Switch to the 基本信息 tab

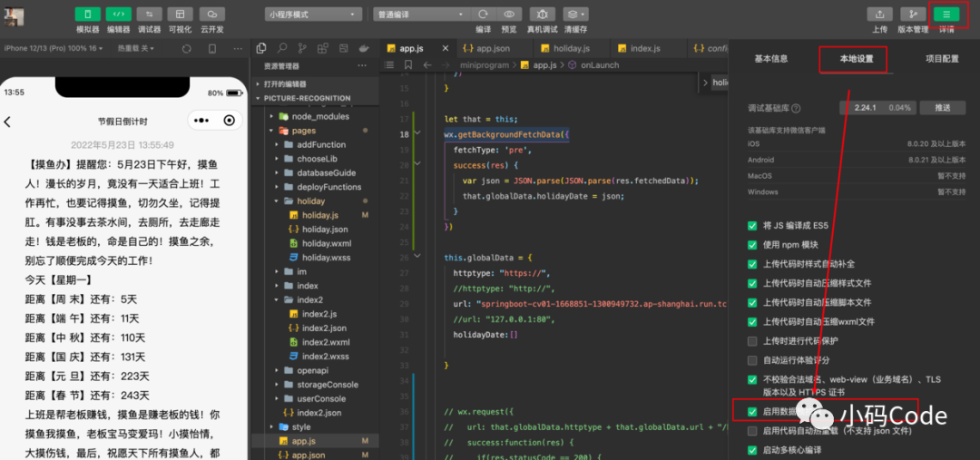771,59
